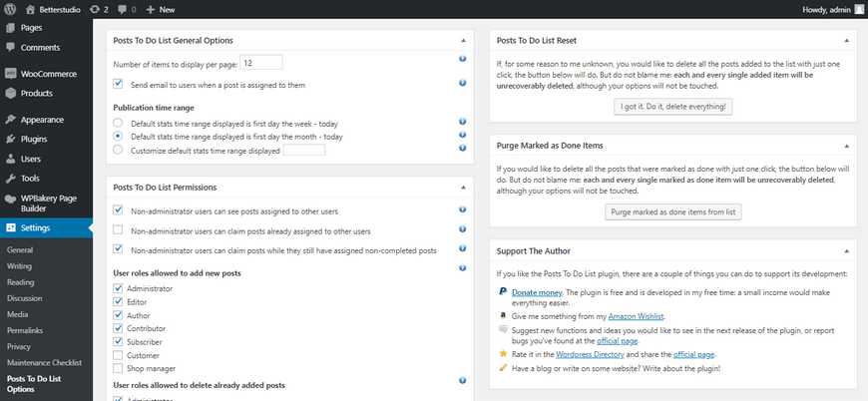
Task: Open the Plugins sidebar icon
Action: pyautogui.click(x=10, y=139)
